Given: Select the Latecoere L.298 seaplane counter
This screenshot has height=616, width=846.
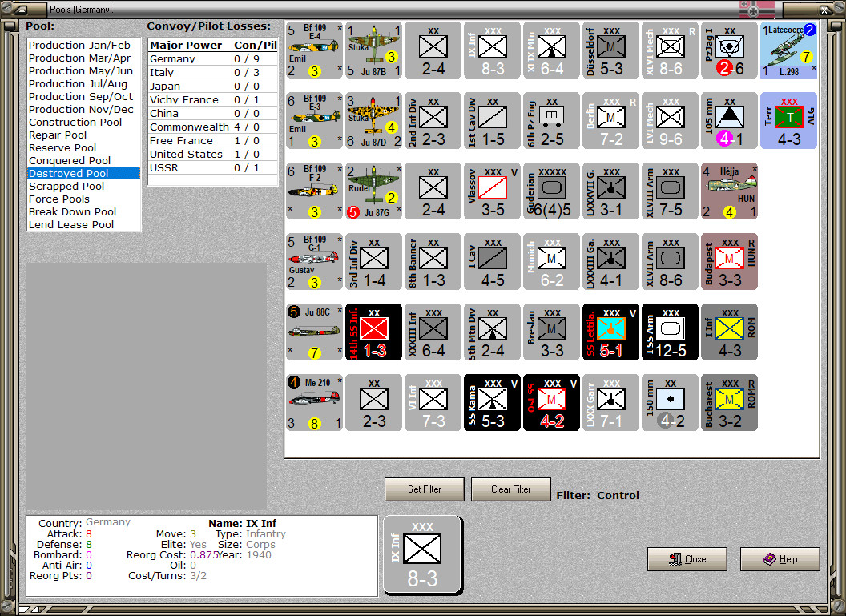Looking at the screenshot, I should 788,50.
